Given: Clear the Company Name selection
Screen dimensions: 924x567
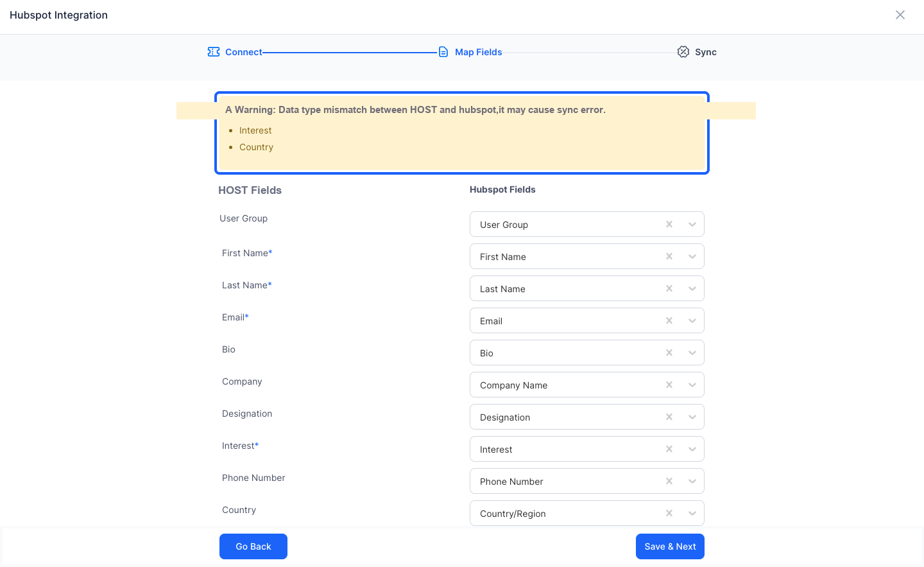Looking at the screenshot, I should (x=669, y=385).
